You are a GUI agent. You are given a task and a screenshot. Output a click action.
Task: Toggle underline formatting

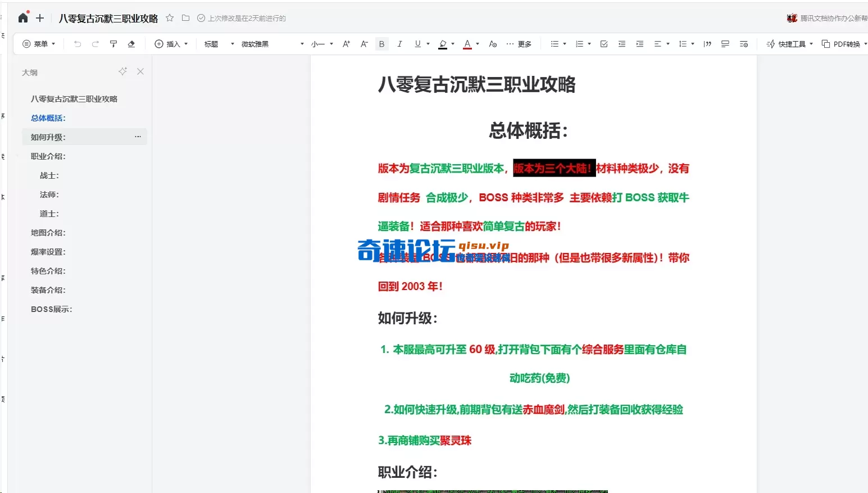(x=417, y=44)
